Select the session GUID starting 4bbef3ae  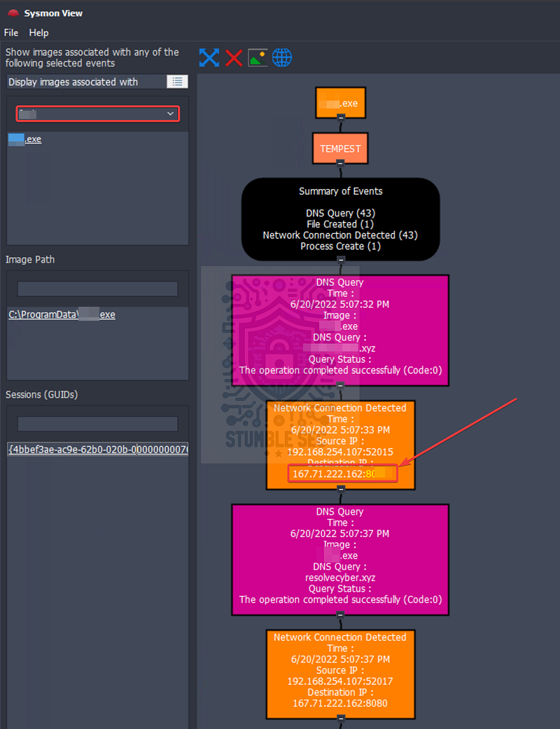pos(97,449)
